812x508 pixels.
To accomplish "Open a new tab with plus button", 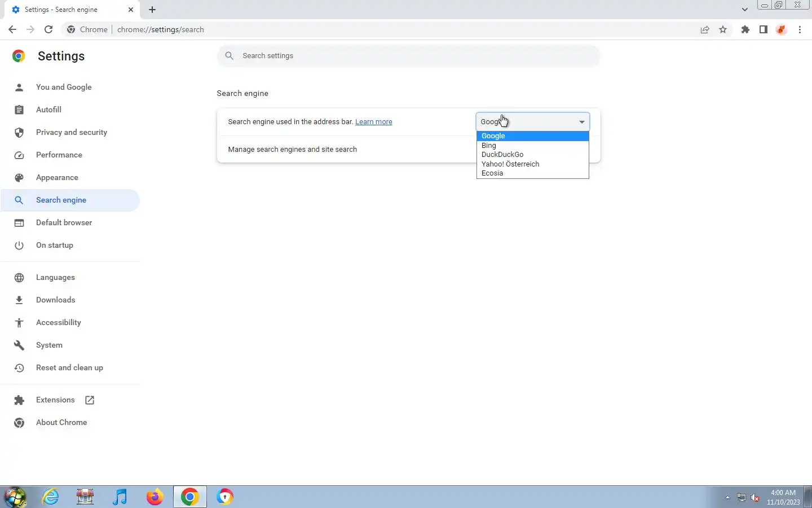I will pyautogui.click(x=152, y=10).
